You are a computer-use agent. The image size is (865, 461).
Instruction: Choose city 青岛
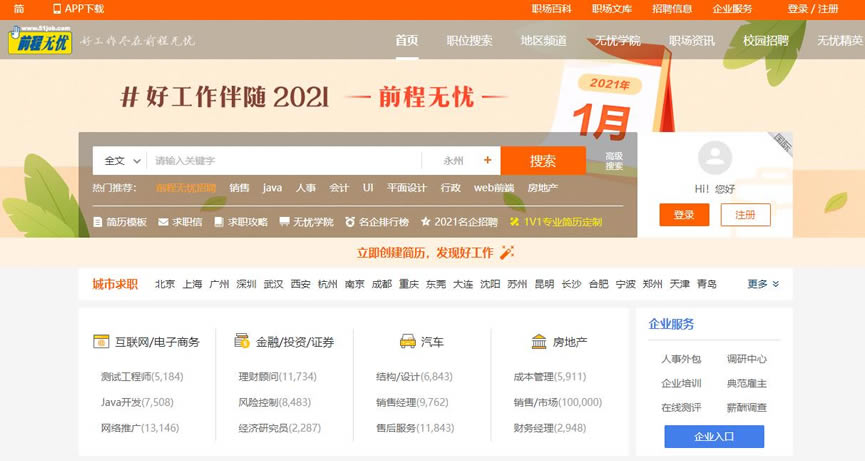click(707, 284)
